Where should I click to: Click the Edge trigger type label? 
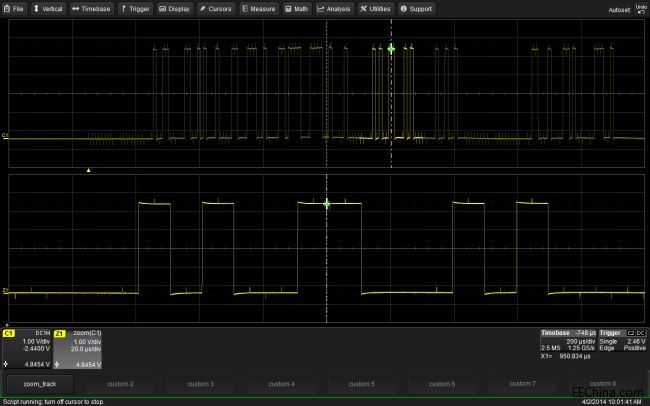coord(606,348)
